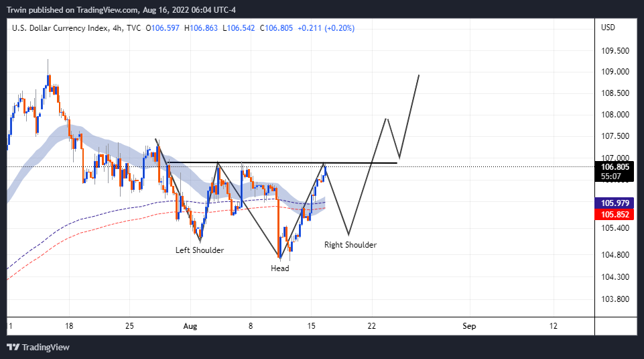This screenshot has width=644, height=359.
Task: Click the '4h' timeframe label
Action: [117, 28]
